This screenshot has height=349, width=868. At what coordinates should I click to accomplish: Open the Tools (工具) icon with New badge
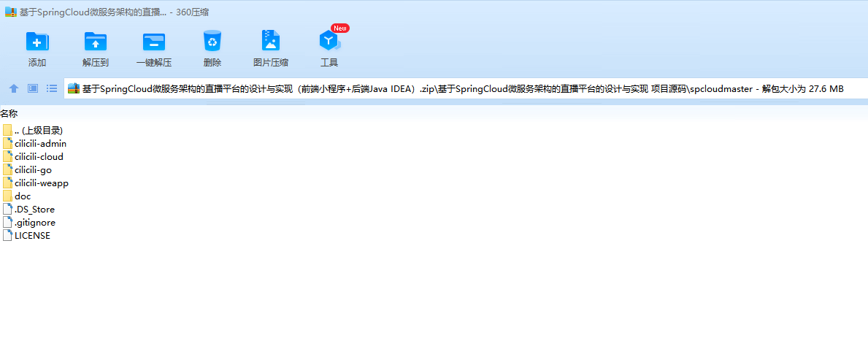(x=329, y=41)
